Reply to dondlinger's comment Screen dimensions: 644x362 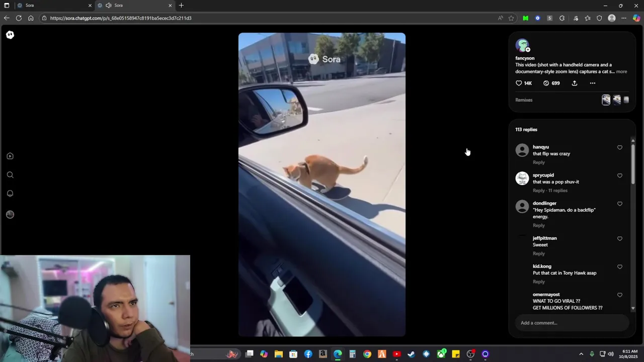[538, 225]
